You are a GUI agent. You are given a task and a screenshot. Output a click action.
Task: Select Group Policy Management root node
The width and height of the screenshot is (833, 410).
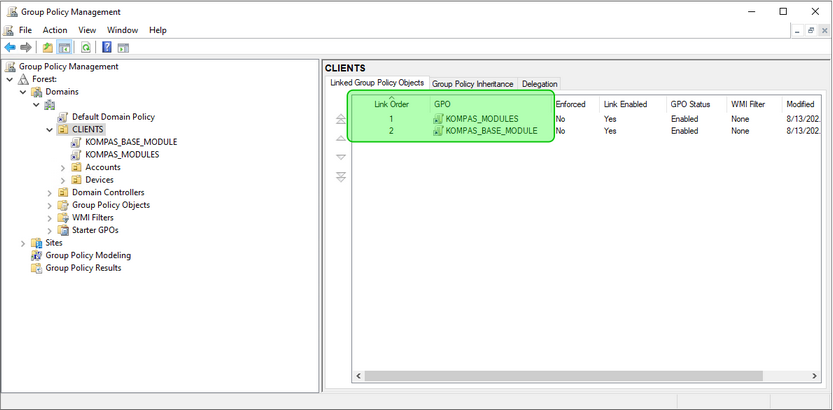coord(69,66)
